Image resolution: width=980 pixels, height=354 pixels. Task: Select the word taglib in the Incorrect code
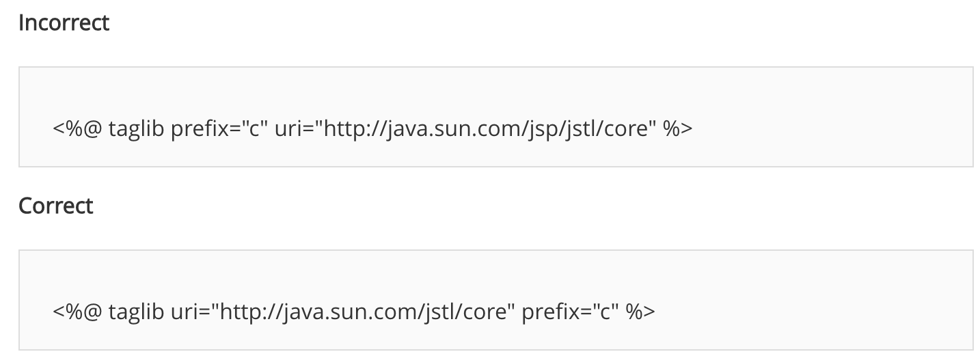[136, 128]
